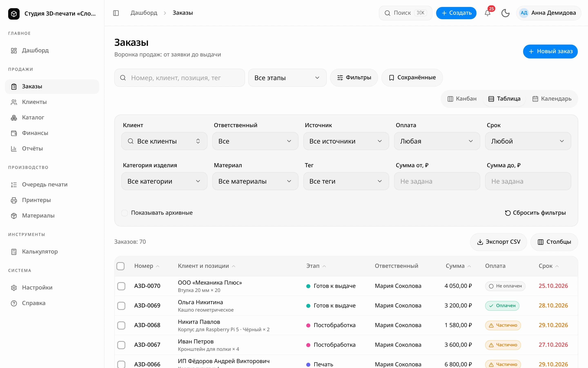588x368 pixels.
Task: Click Экспорт CSV button
Action: [499, 242]
